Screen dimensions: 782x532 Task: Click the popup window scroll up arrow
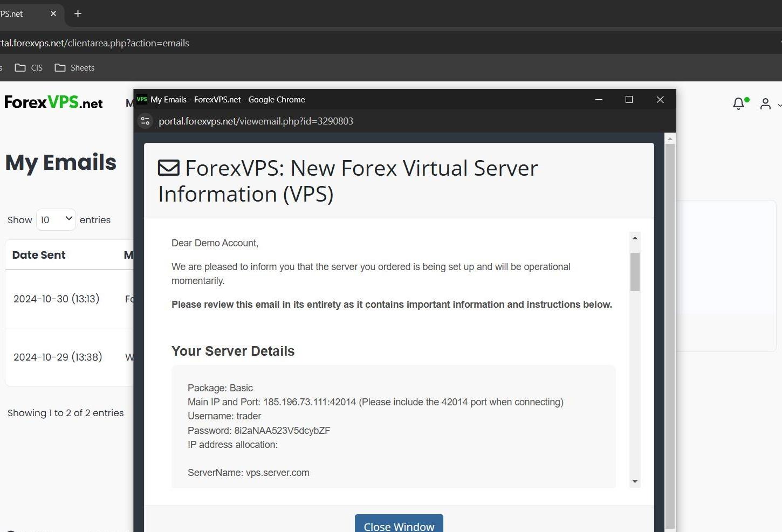coord(670,139)
